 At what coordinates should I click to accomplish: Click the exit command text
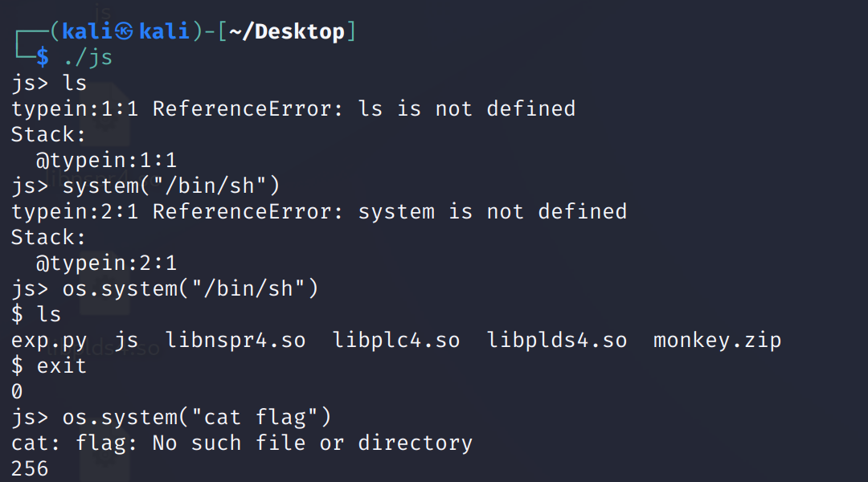(x=62, y=366)
